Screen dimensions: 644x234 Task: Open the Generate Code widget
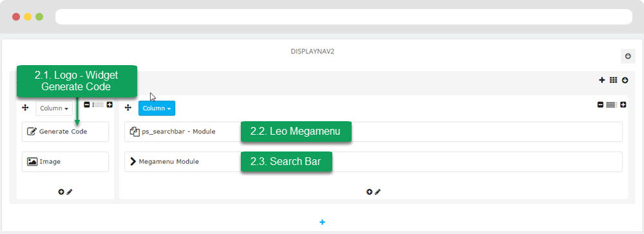coord(65,132)
